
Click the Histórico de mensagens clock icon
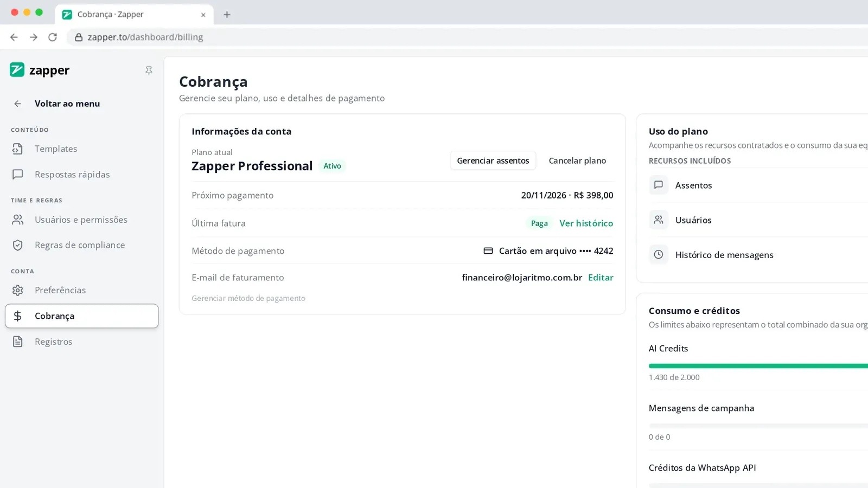[x=659, y=254]
